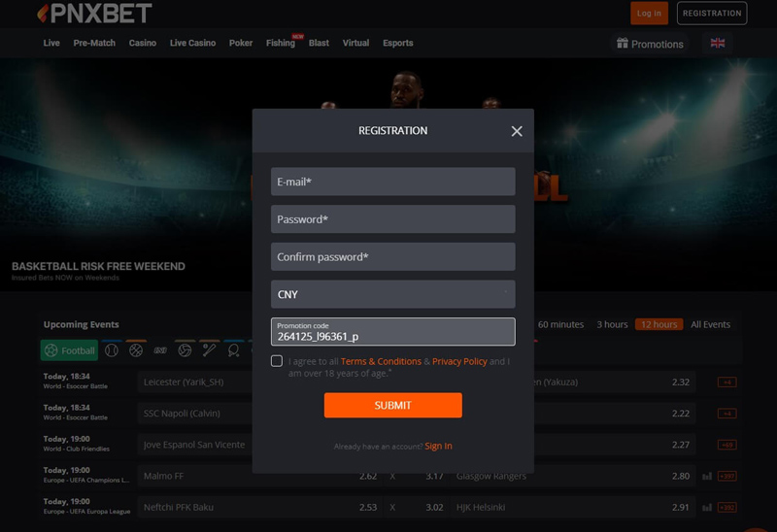Open the Live menu

pos(51,43)
